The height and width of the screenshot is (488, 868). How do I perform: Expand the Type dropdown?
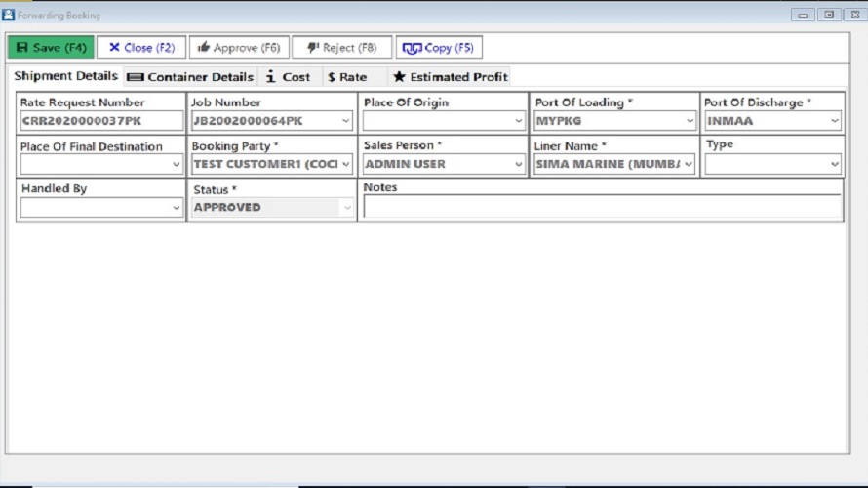834,164
